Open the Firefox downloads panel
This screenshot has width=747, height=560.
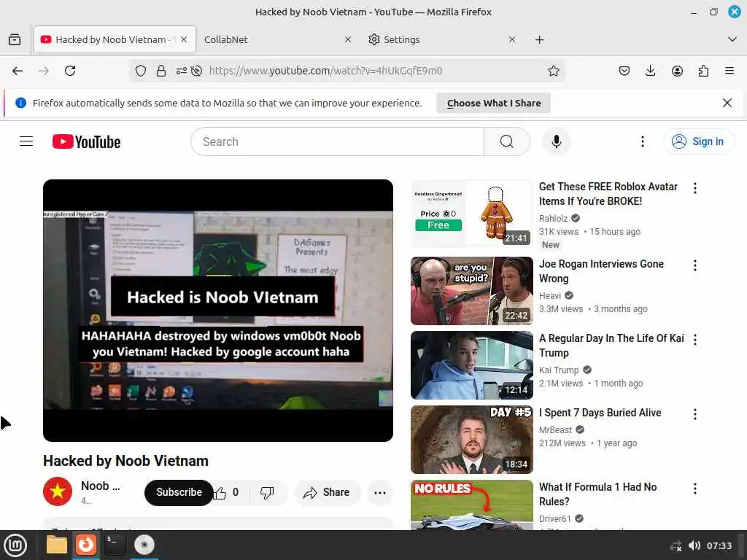coord(650,71)
